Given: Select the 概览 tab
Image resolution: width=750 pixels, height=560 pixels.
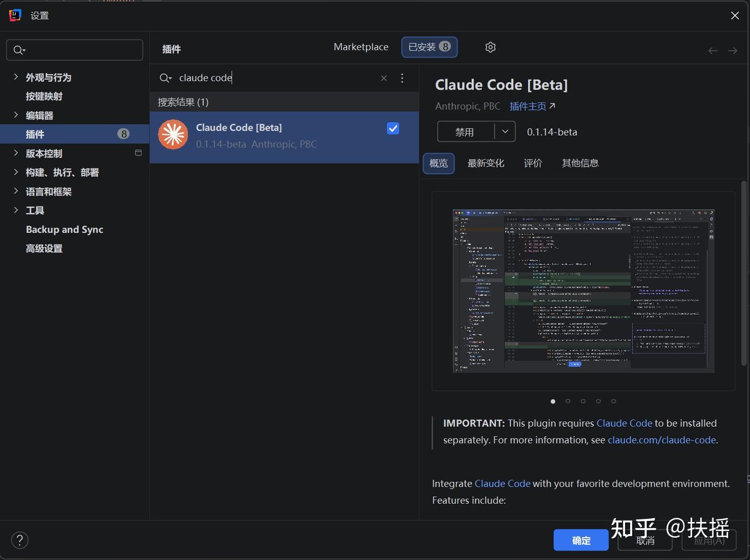Looking at the screenshot, I should pyautogui.click(x=439, y=163).
